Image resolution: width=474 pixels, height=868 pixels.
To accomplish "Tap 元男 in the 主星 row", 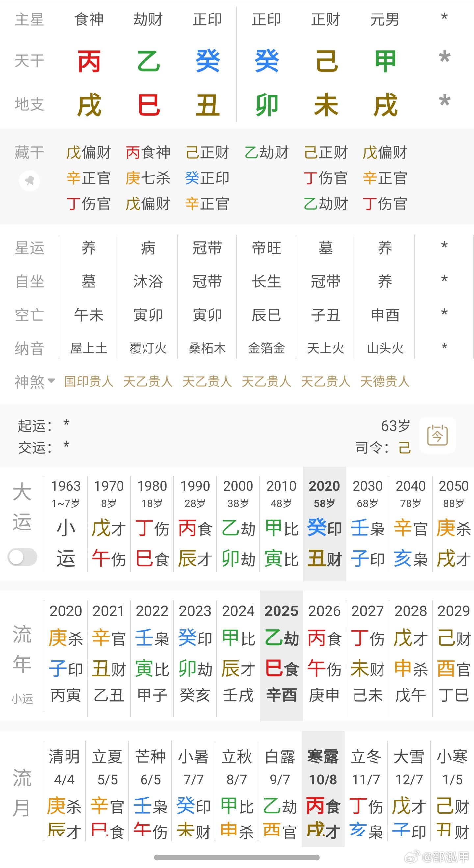I will click(x=385, y=19).
